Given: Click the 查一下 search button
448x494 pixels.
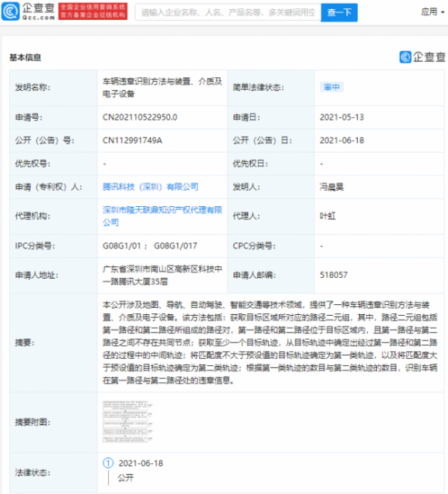Looking at the screenshot, I should coord(339,12).
